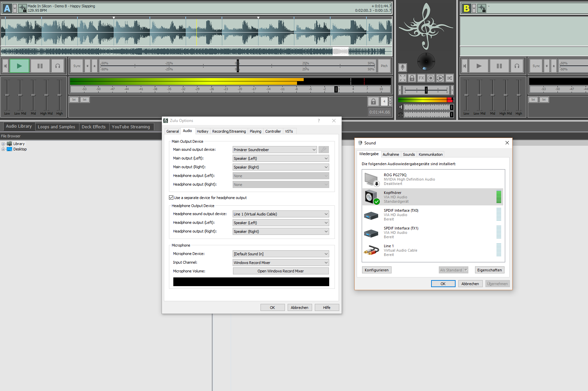The image size is (588, 391).
Task: Toggle Deck A waveform lock icon
Action: pos(22,8)
